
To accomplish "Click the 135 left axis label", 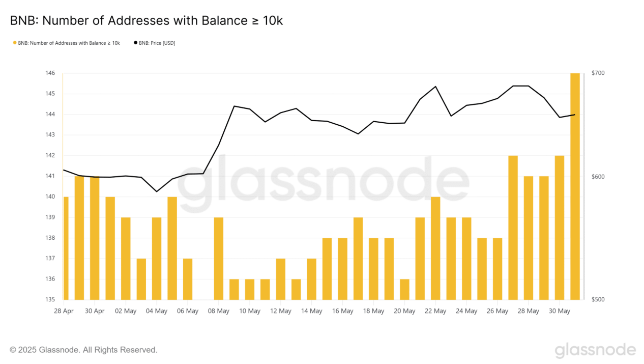I will tap(50, 300).
